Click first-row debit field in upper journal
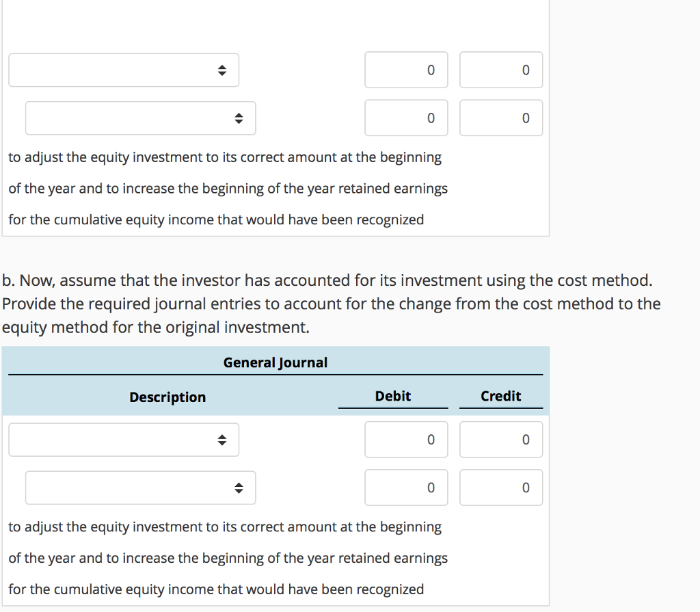Screen dimensions: 700x612 406,70
